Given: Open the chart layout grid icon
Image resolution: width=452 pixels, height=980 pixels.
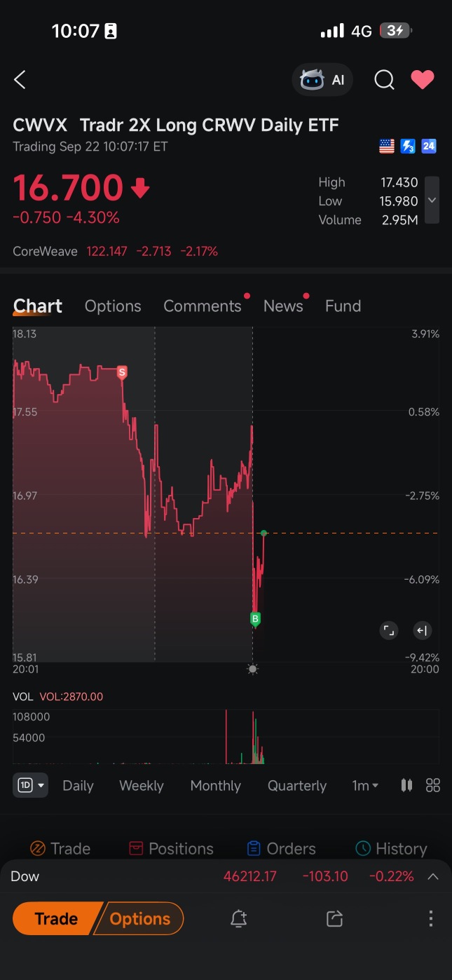Looking at the screenshot, I should point(433,785).
